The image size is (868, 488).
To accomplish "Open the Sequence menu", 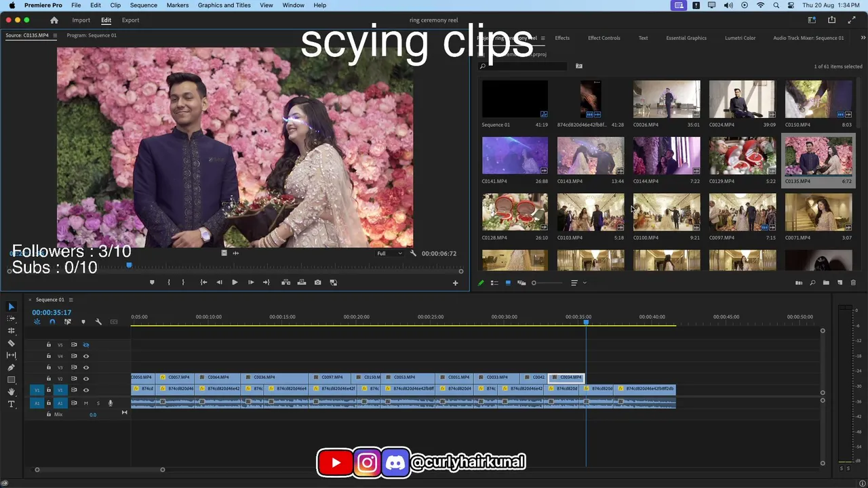I will pyautogui.click(x=143, y=5).
